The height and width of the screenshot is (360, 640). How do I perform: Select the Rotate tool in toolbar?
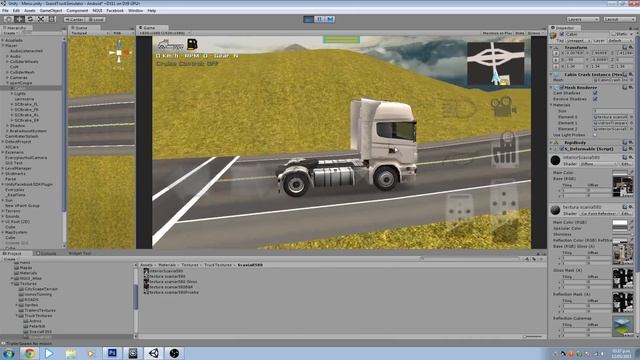(x=30, y=19)
